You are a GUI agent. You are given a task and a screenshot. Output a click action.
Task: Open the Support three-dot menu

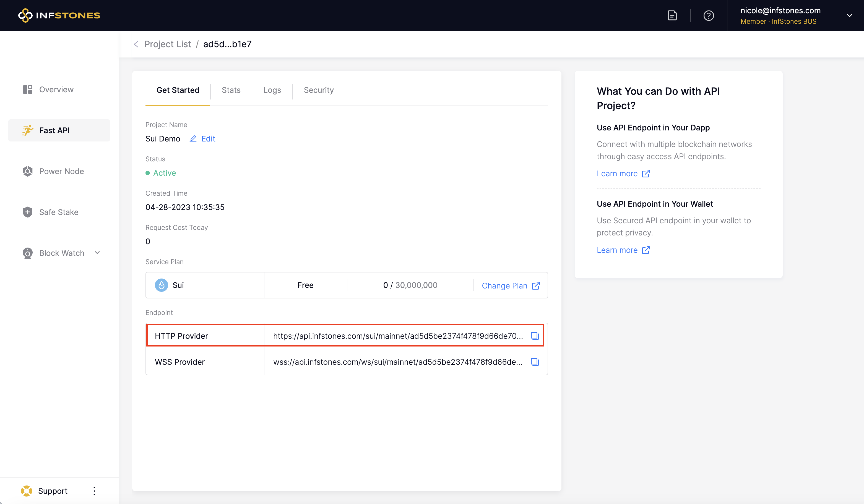pos(94,491)
